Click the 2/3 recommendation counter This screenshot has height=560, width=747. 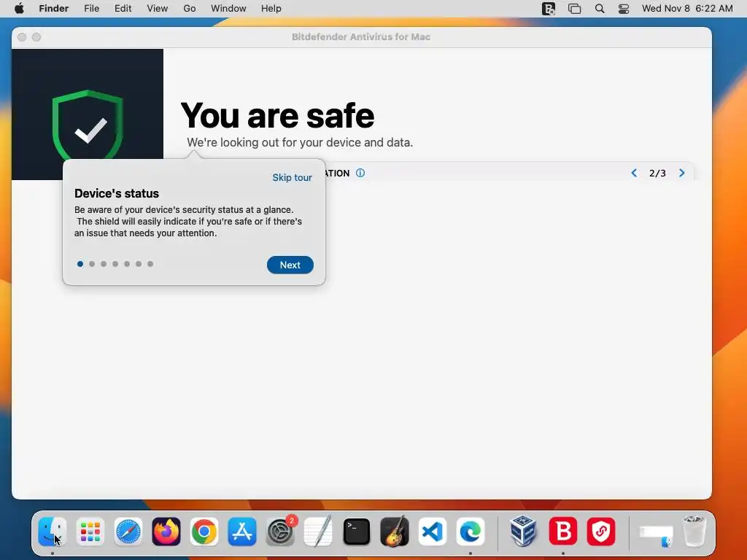click(657, 174)
